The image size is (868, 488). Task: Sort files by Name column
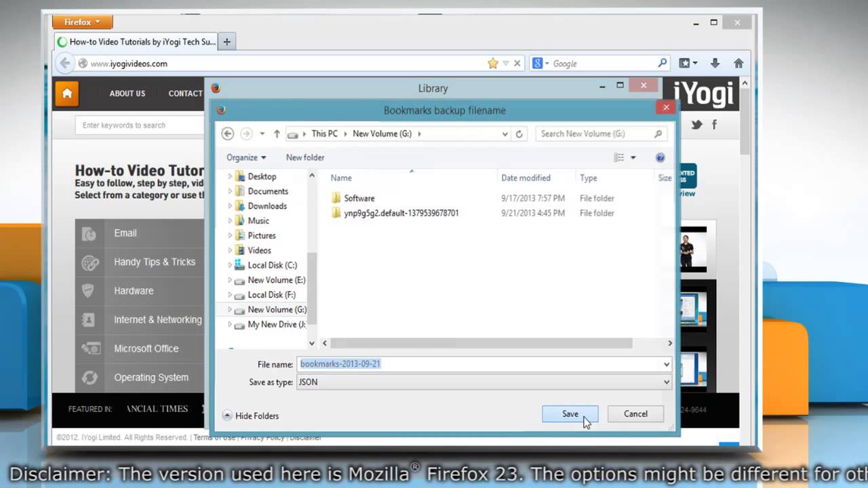point(341,178)
